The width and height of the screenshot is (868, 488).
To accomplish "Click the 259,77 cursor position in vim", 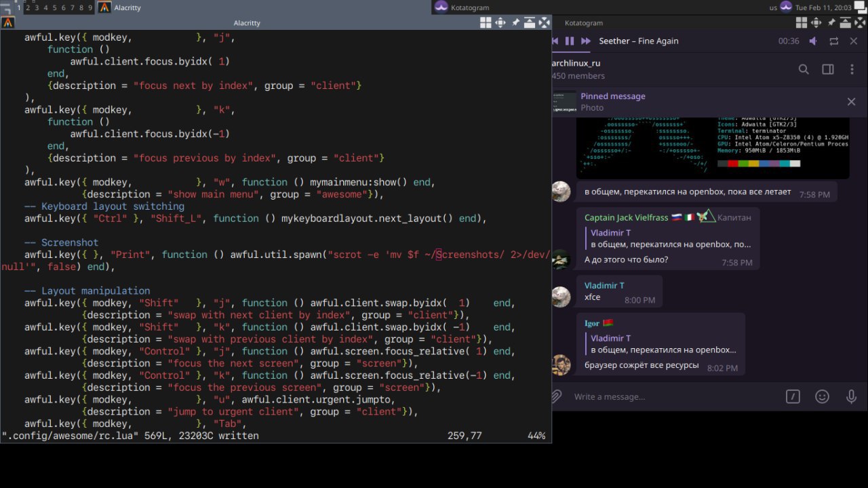I will 464,436.
